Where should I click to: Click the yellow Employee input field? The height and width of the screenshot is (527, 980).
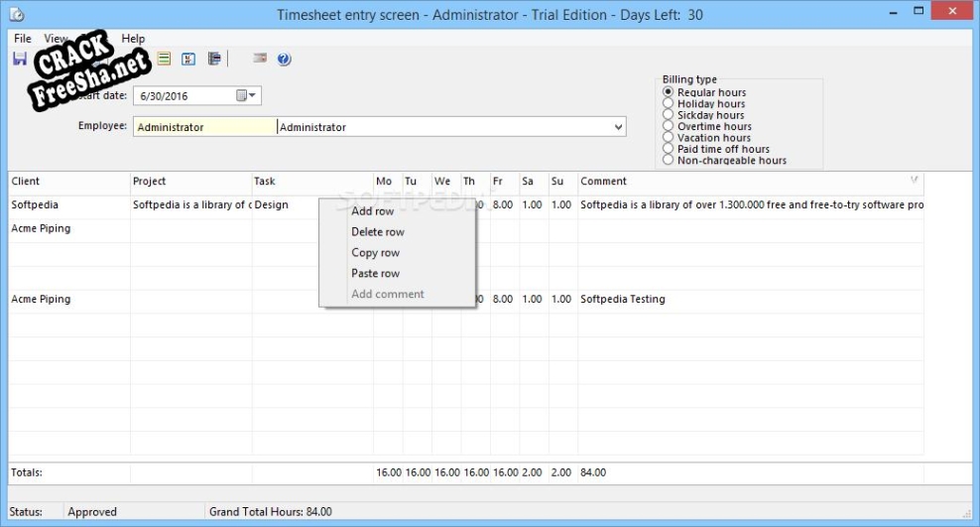pos(204,127)
